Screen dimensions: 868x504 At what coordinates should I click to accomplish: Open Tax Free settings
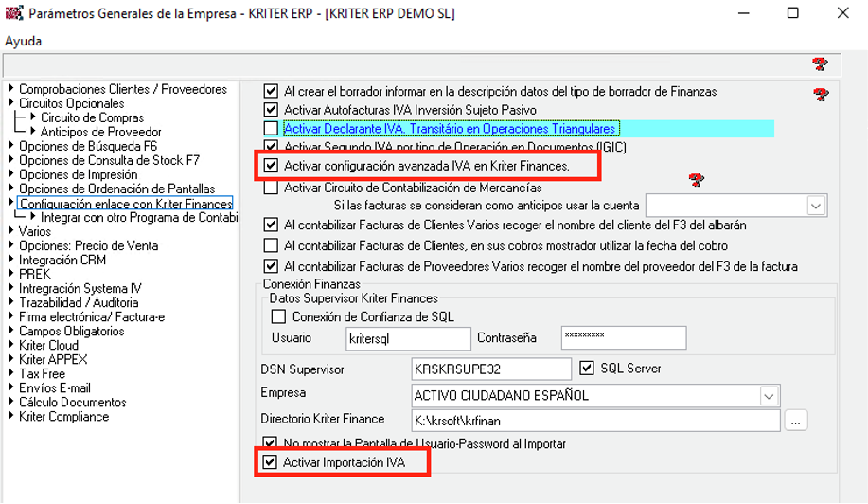coord(42,374)
